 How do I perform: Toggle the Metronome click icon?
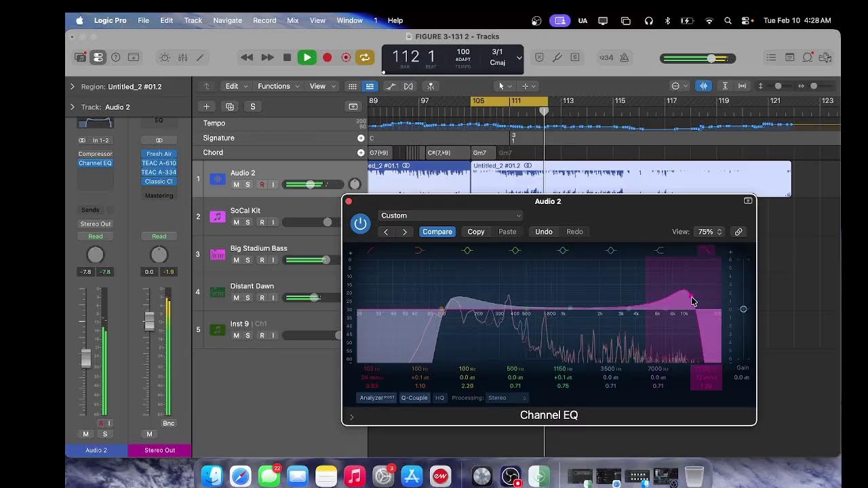tap(624, 58)
